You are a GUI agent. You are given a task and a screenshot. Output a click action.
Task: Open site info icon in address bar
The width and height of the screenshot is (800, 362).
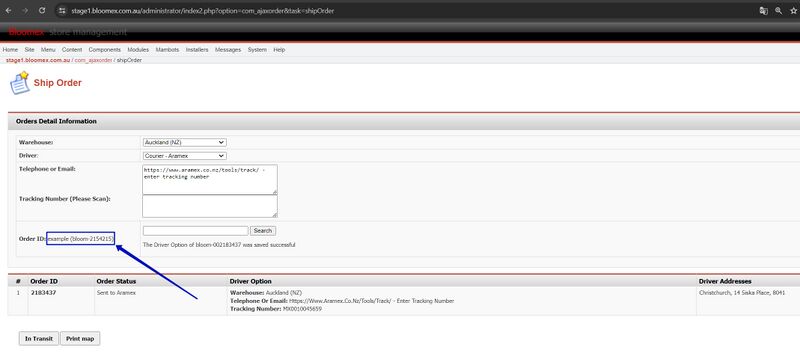coord(62,10)
